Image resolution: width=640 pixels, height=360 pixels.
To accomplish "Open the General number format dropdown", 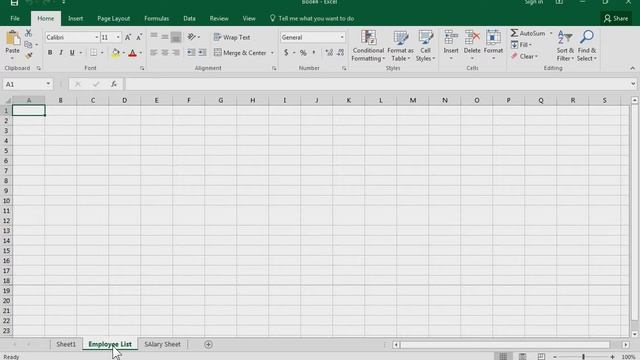I will [342, 37].
